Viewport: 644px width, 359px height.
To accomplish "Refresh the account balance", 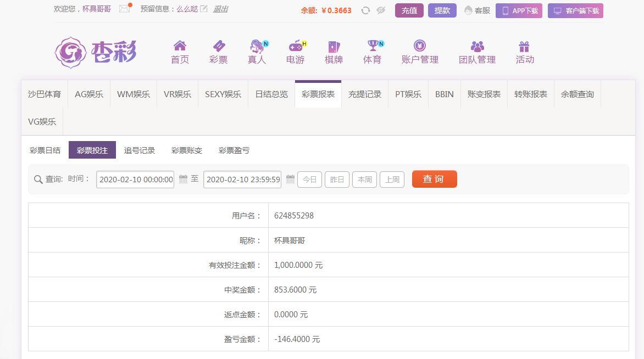I will (365, 10).
